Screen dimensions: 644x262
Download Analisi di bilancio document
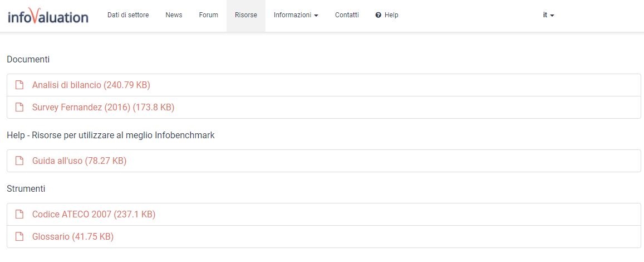91,85
